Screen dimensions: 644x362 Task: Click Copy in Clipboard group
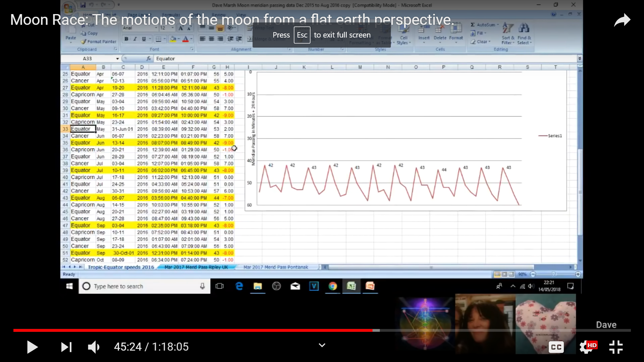coord(89,33)
